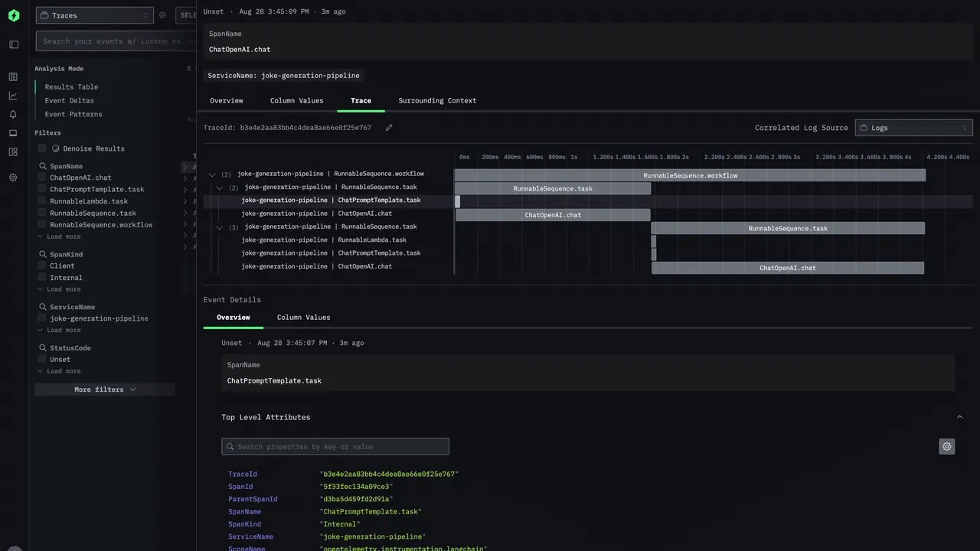Collapse the (3) RunnableSequence.task tree node
980x551 pixels.
[220, 227]
